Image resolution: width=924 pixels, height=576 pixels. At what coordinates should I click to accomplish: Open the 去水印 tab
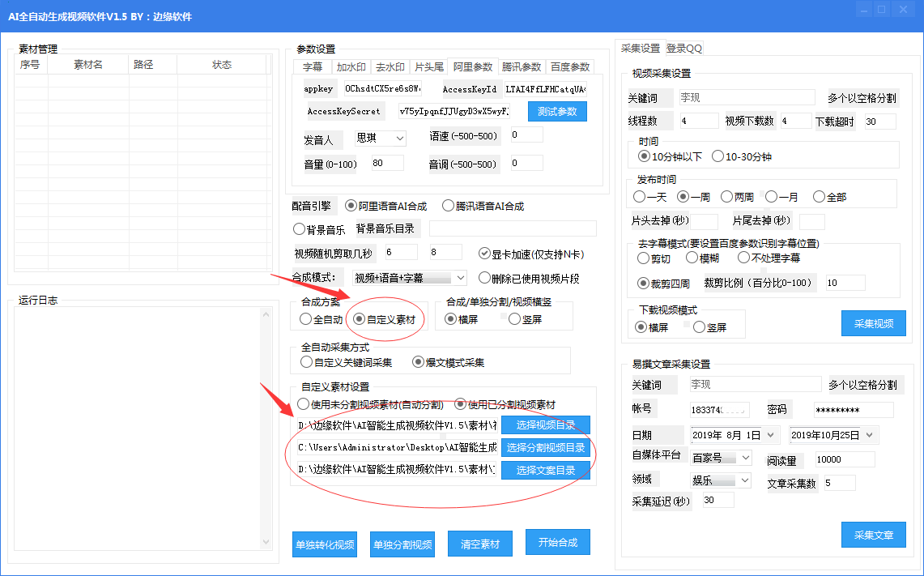pyautogui.click(x=390, y=66)
